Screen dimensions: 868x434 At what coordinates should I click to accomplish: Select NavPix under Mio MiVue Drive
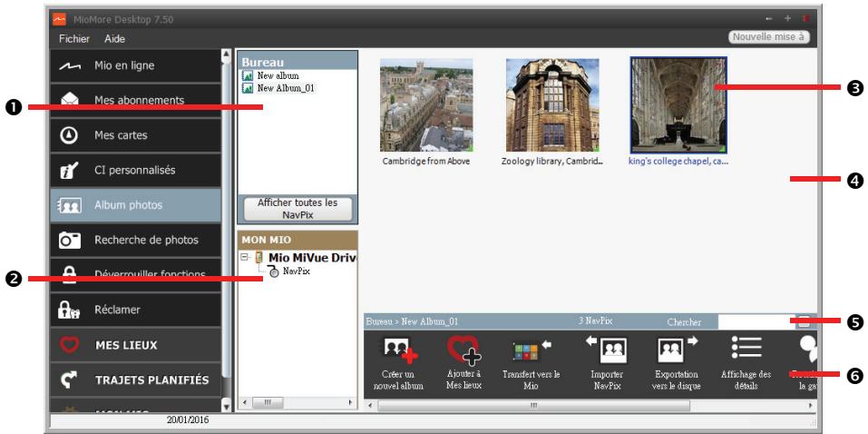click(289, 271)
